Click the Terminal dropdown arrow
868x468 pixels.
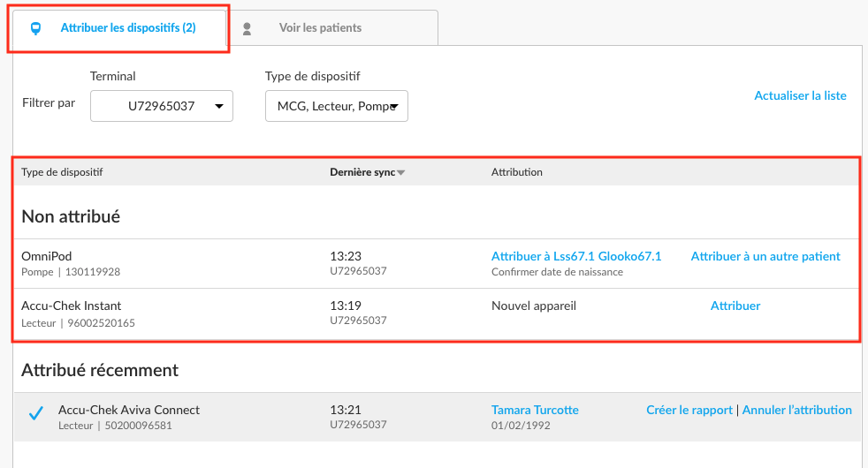[219, 106]
